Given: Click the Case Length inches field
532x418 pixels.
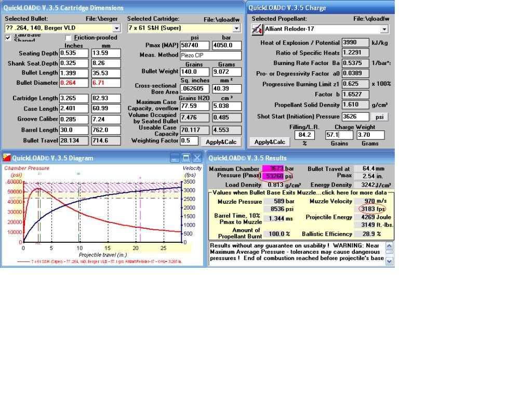Looking at the screenshot, I should tap(74, 109).
